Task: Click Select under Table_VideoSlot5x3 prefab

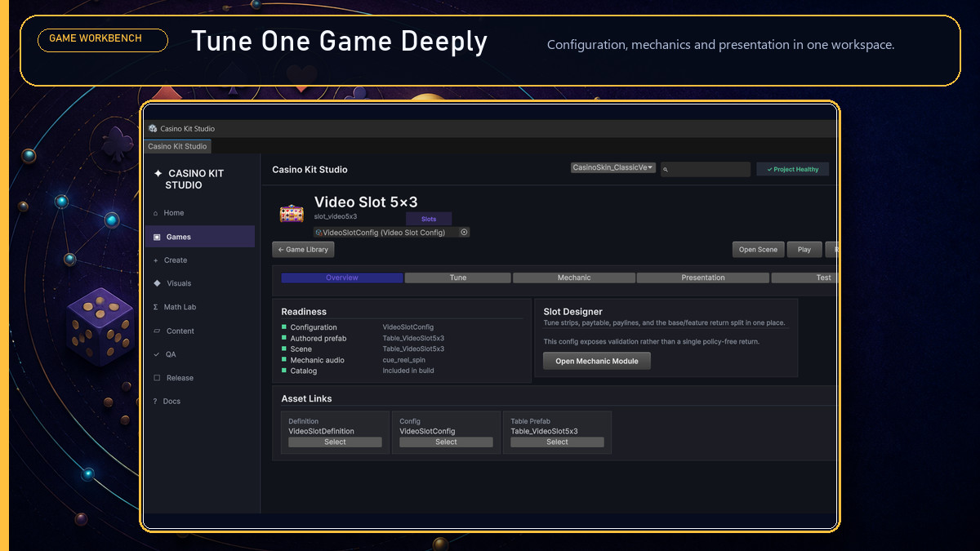Action: pyautogui.click(x=557, y=442)
